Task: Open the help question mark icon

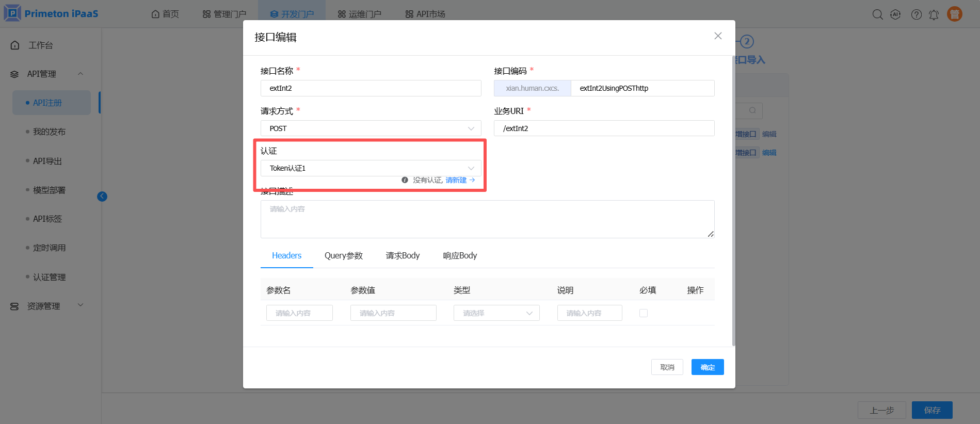Action: pos(916,14)
